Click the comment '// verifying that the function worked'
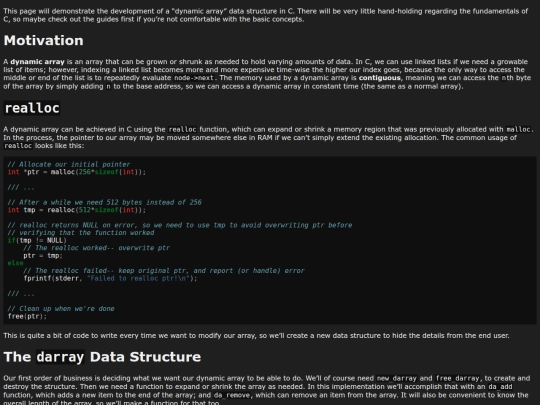The image size is (540, 405). (x=81, y=232)
